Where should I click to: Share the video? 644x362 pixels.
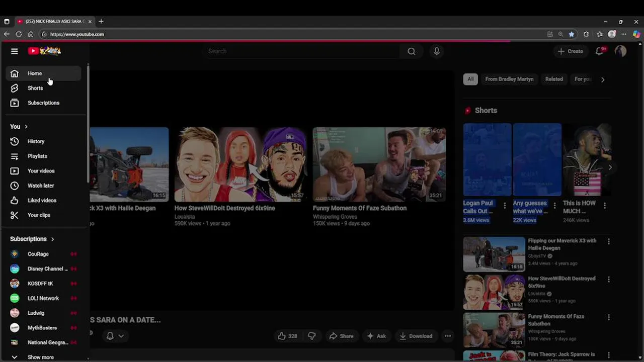(341, 336)
